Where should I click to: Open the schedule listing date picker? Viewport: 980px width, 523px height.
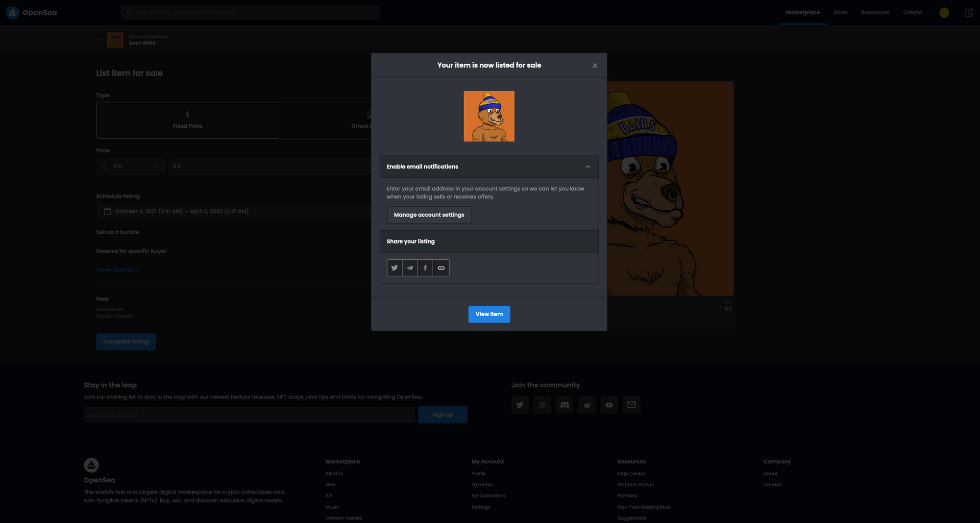[x=233, y=211]
